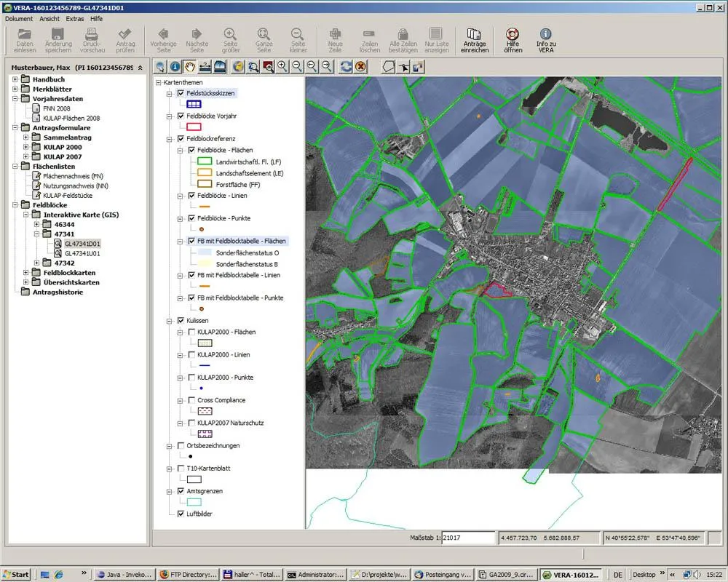728x582 pixels.
Task: Open the Dokument menu
Action: click(x=19, y=19)
